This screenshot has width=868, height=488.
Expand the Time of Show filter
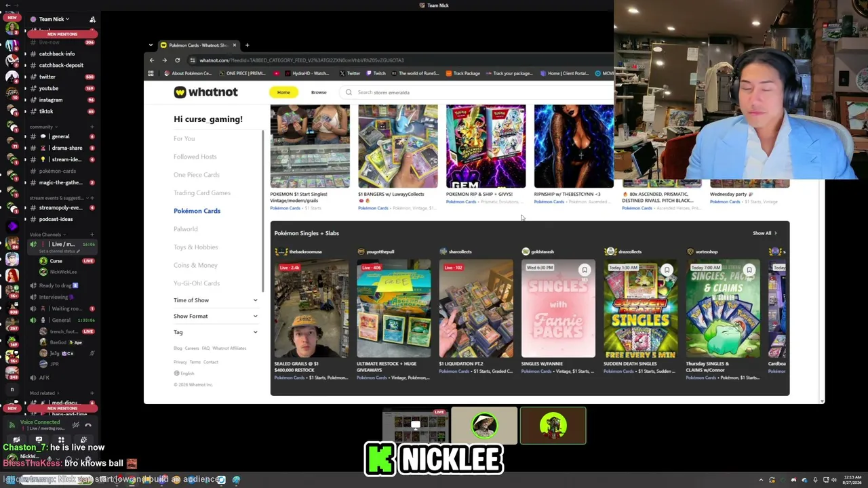click(216, 300)
